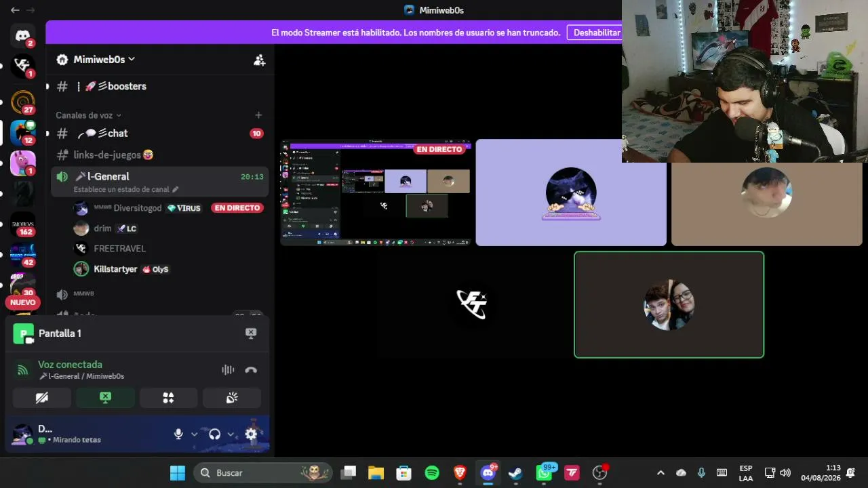
Task: Stop streaming via Pantalla 1 screen icon
Action: pyautogui.click(x=251, y=333)
